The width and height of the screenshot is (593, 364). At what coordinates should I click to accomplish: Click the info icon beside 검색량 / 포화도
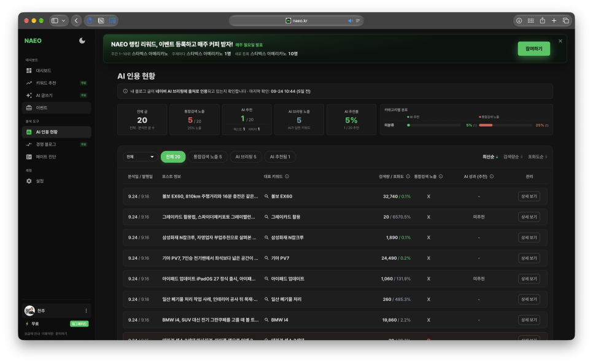coord(408,177)
